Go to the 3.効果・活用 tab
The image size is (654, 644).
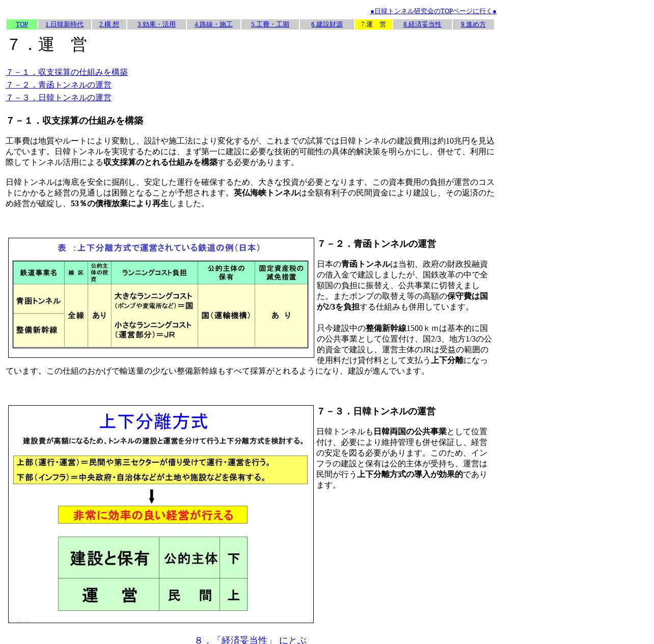(156, 24)
